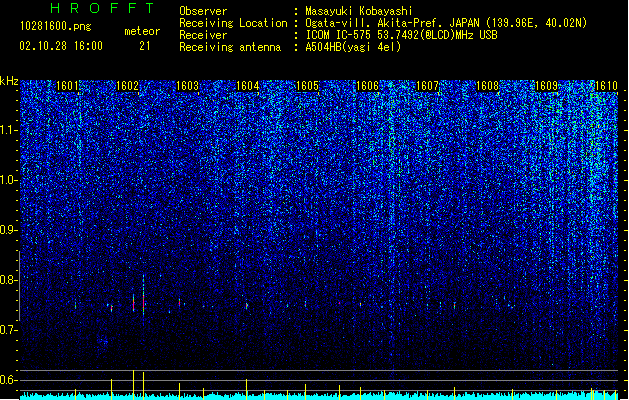Image resolution: width=629 pixels, height=400 pixels.
Task: Click the 1608 time marker
Action: click(487, 86)
